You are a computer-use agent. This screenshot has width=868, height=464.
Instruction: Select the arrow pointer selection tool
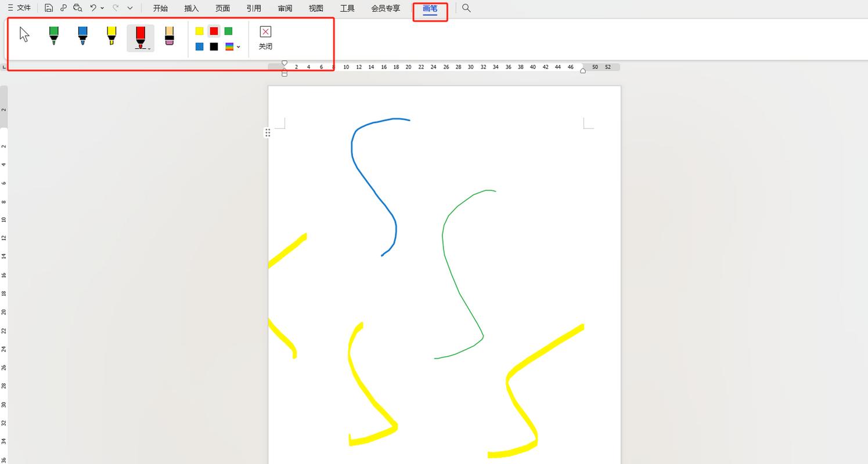[24, 35]
